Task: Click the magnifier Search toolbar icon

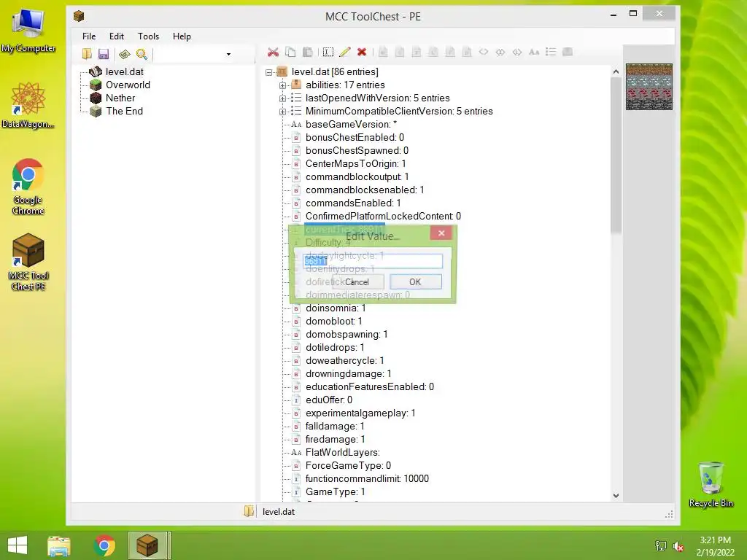Action: coord(142,54)
